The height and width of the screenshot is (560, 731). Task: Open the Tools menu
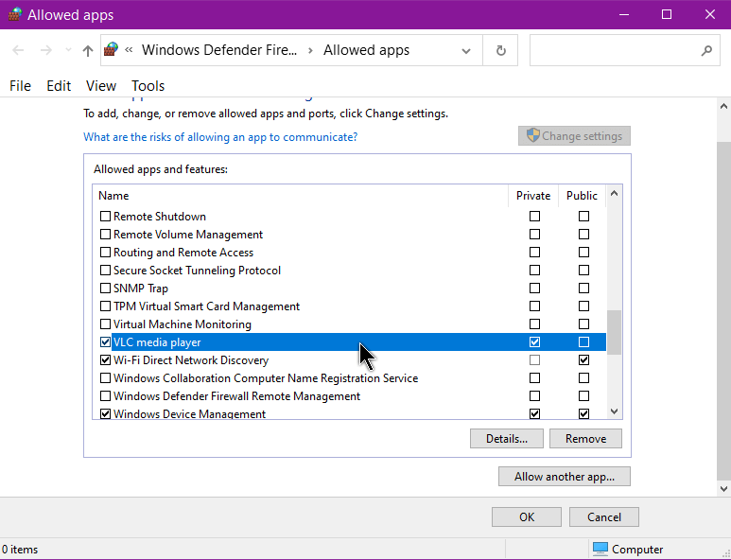(148, 86)
